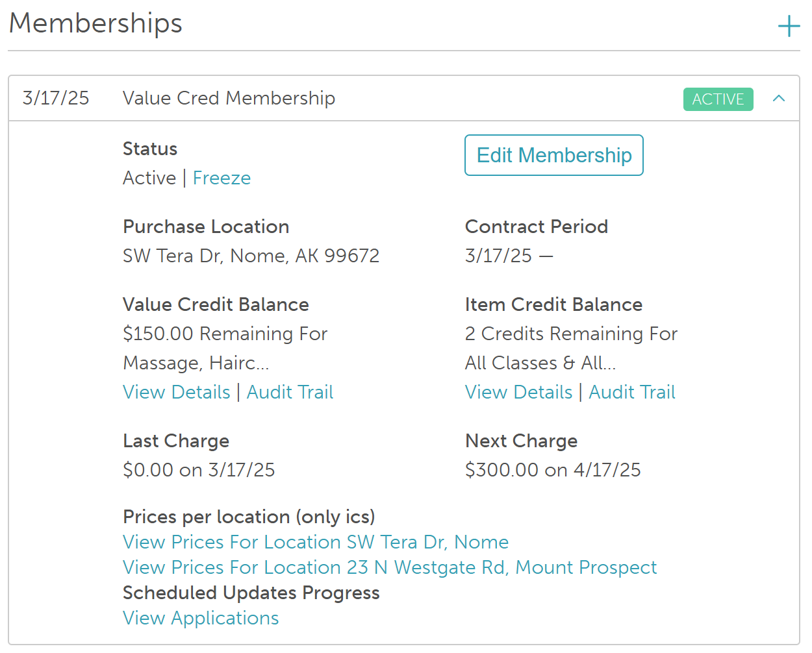The image size is (812, 653).
Task: Open View Details under Value Credit Balance
Action: pyautogui.click(x=177, y=392)
